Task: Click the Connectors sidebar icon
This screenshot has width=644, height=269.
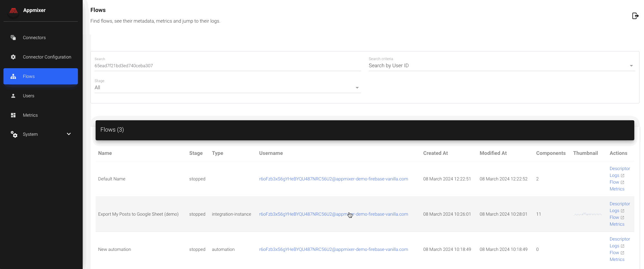Action: [13, 38]
